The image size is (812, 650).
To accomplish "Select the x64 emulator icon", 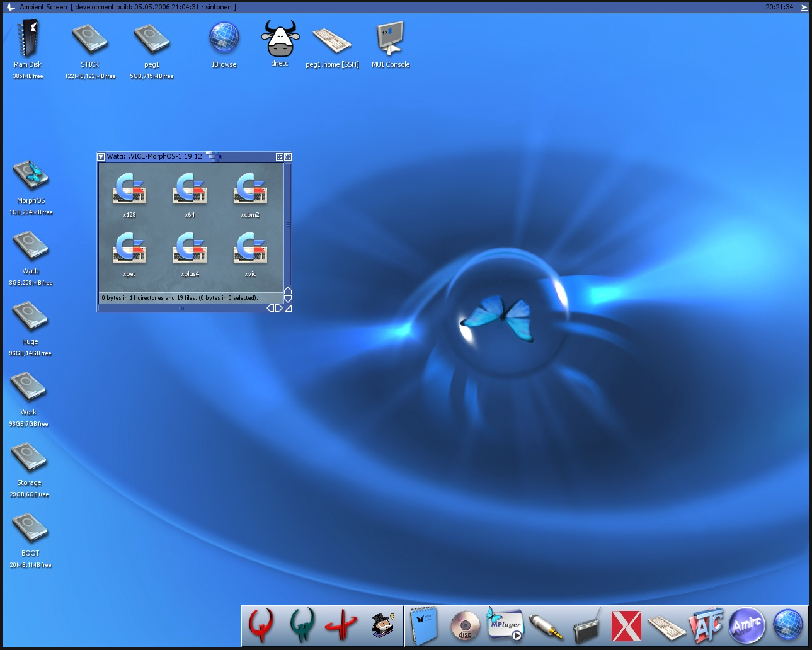I will (190, 188).
